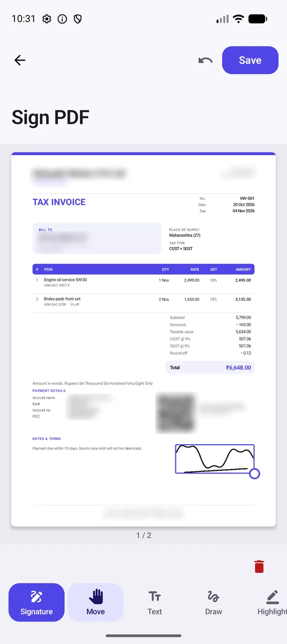Tap the Brake pads front set item
287x644 pixels.
[62, 299]
